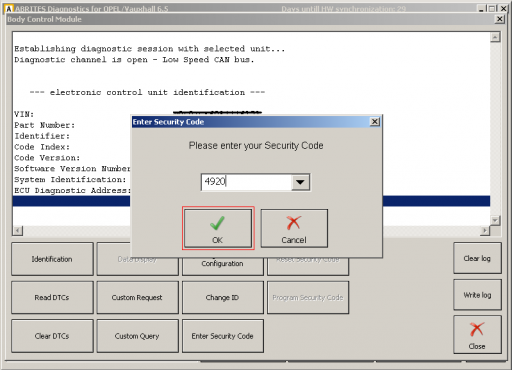Click the Reset Security Code button
The image size is (512, 370).
(x=308, y=266)
